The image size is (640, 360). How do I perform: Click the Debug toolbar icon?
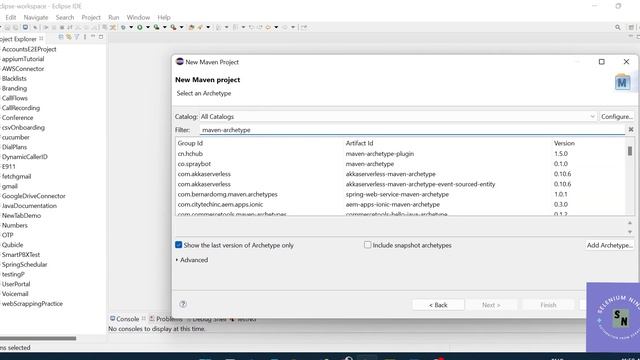pos(123,27)
